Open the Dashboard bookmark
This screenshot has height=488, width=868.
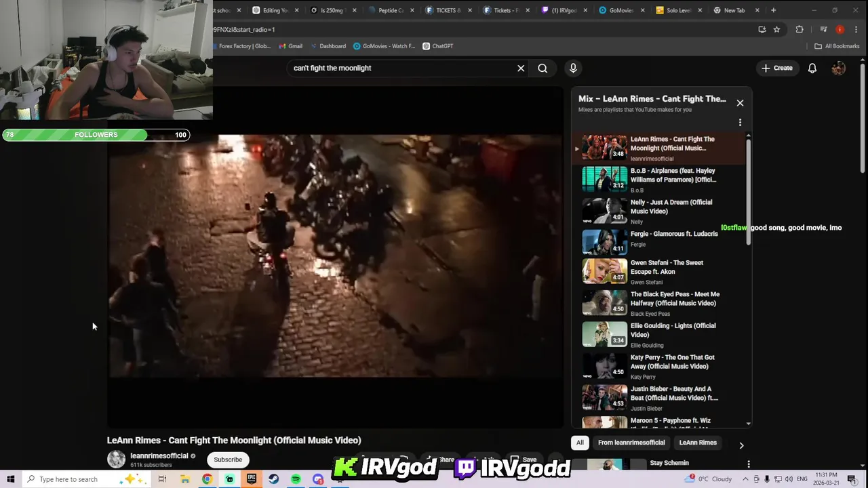pyautogui.click(x=328, y=46)
